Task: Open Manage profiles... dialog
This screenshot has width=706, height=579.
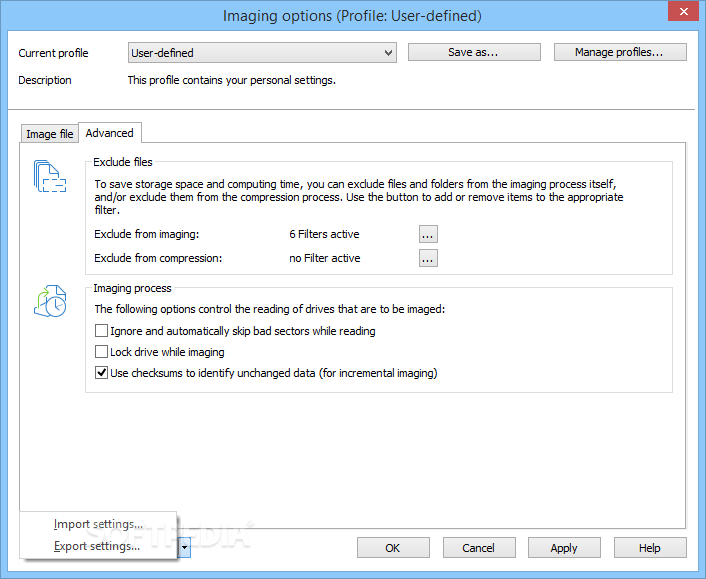Action: point(620,52)
